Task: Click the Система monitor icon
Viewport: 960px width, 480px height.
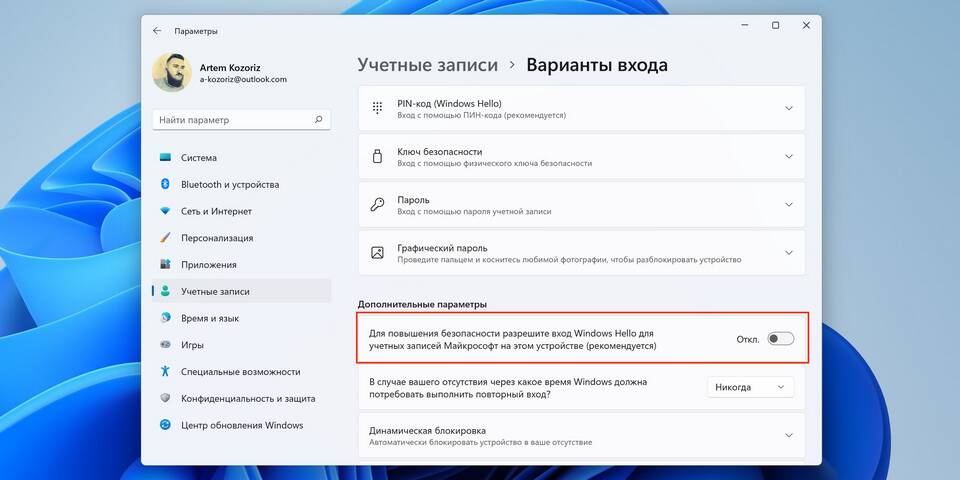Action: click(x=165, y=157)
